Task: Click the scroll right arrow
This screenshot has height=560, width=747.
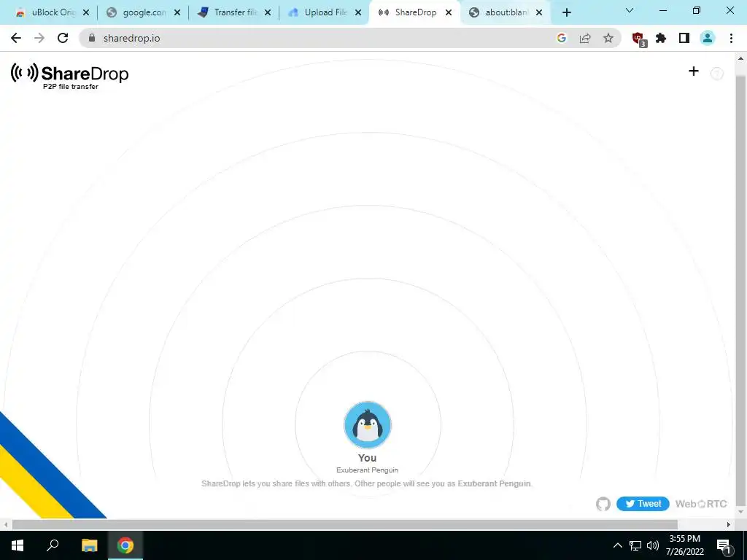Action: (x=729, y=524)
